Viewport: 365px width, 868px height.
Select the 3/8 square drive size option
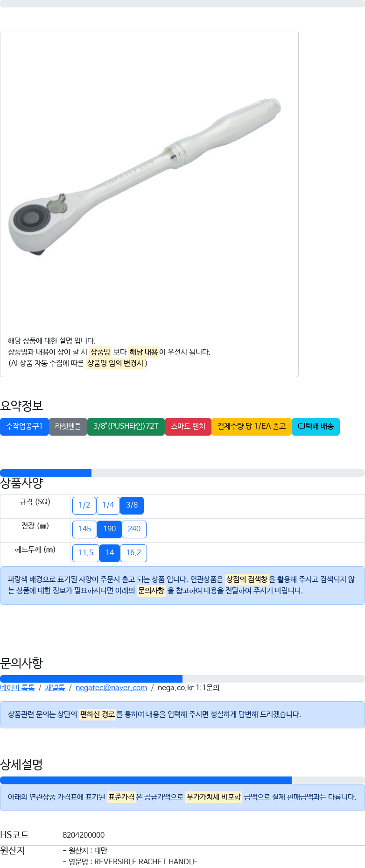click(x=132, y=505)
